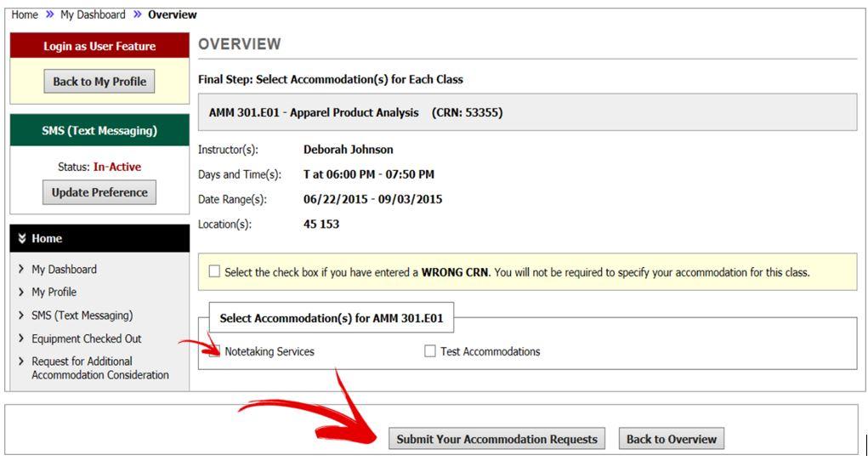
Task: Check the Test Accommodations checkbox
Action: pyautogui.click(x=430, y=350)
